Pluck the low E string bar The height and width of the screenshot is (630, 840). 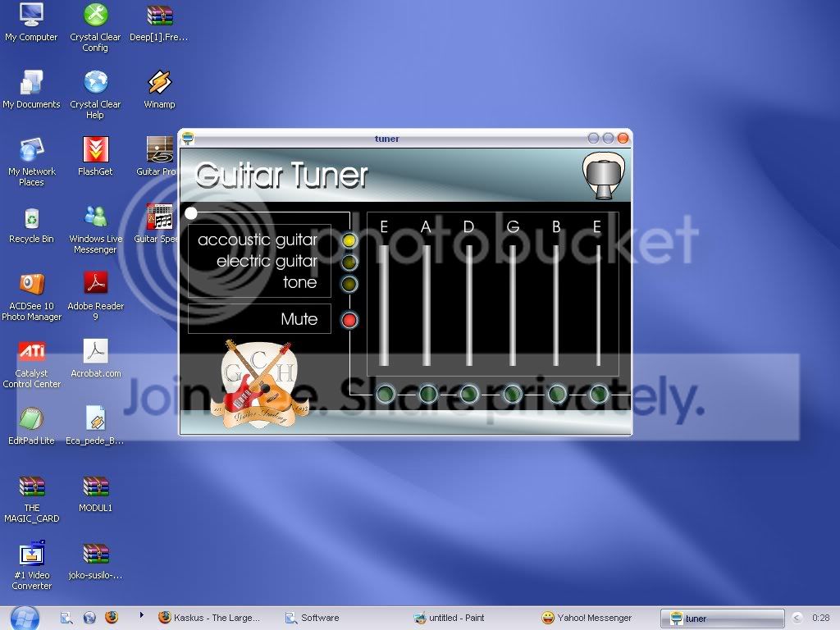384,305
